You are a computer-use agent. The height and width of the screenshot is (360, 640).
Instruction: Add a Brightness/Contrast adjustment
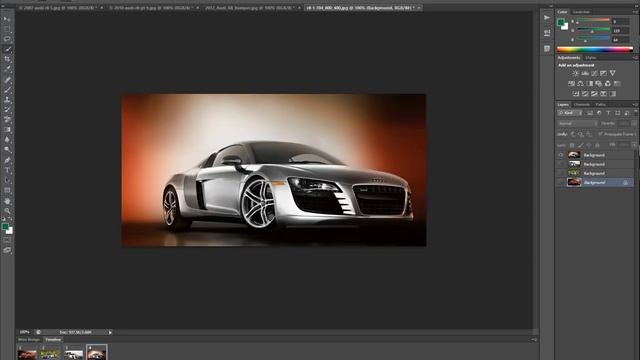point(576,73)
